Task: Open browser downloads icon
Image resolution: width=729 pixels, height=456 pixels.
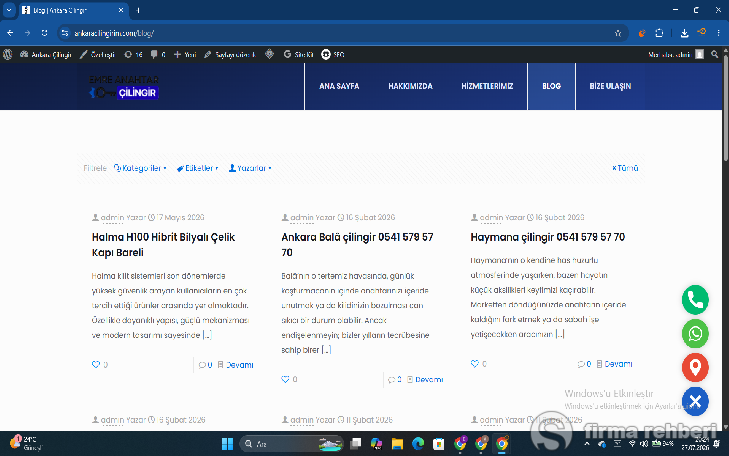Action: coord(684,33)
